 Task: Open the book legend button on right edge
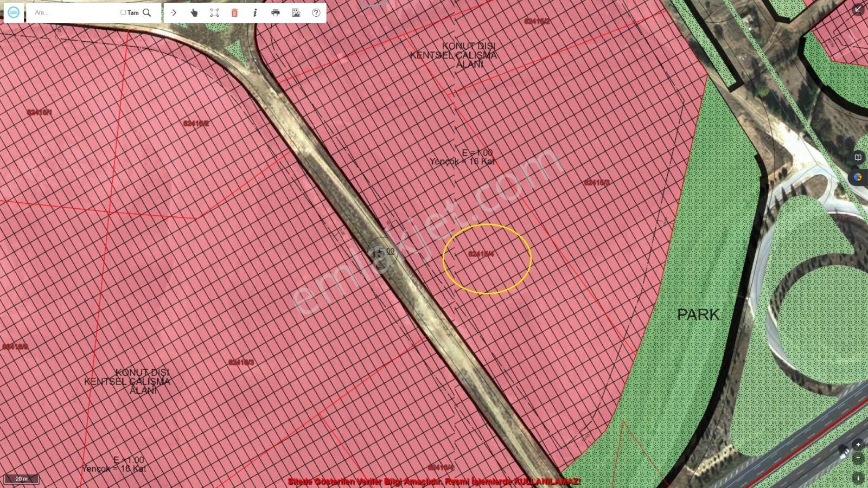tap(858, 157)
